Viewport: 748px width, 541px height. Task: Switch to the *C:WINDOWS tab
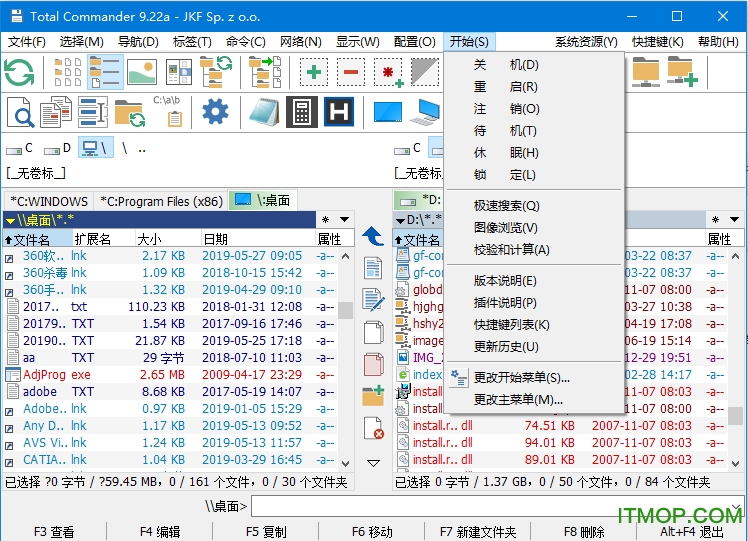49,201
